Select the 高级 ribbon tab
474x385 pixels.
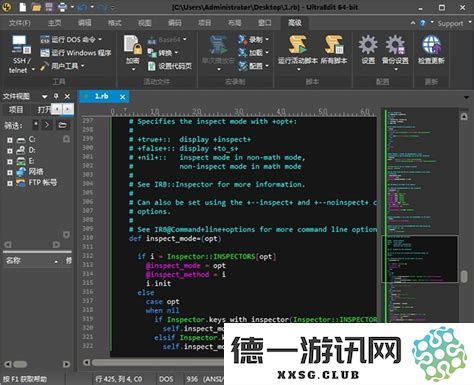295,23
